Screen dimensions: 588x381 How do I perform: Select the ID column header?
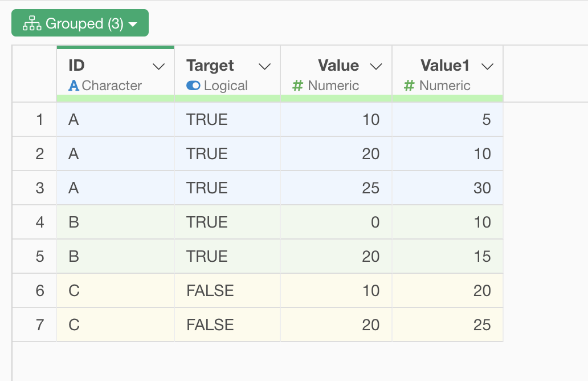pyautogui.click(x=77, y=66)
